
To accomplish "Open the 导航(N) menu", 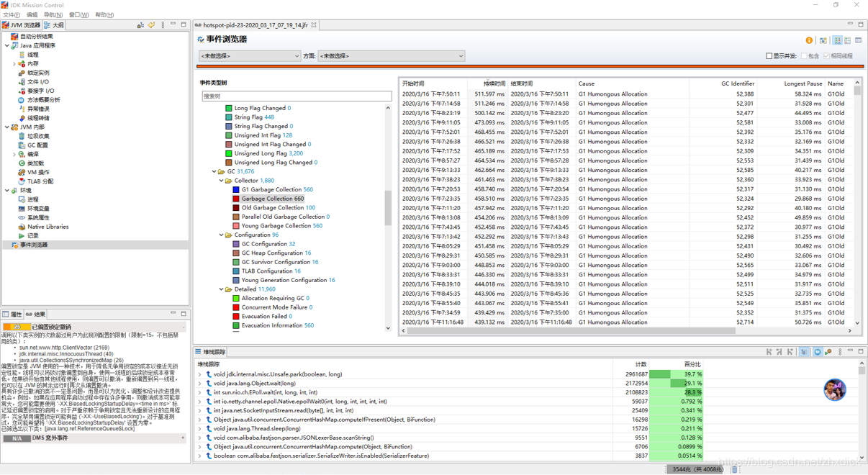I will pyautogui.click(x=53, y=15).
